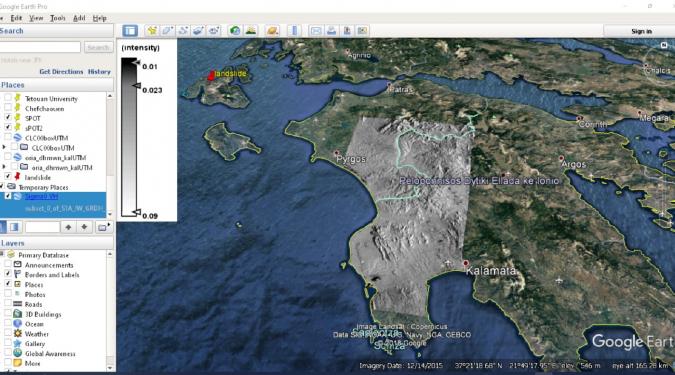Check the Chefchaouen placemark checkbox

pyautogui.click(x=8, y=108)
